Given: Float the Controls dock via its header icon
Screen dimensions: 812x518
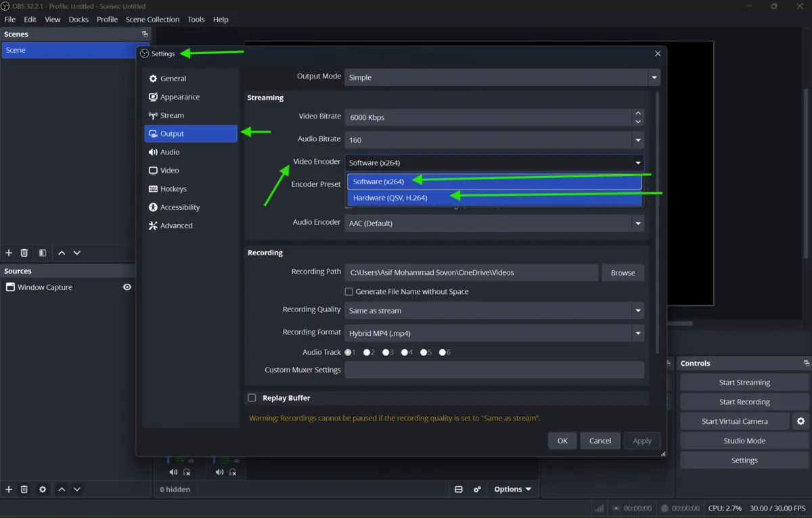Looking at the screenshot, I should coord(806,363).
